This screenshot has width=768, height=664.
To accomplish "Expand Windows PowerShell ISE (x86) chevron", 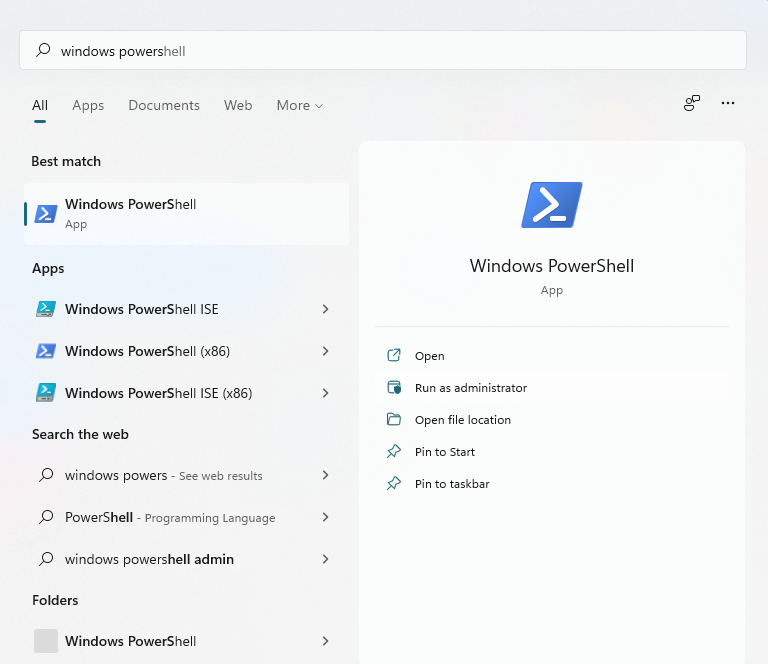I will [325, 393].
